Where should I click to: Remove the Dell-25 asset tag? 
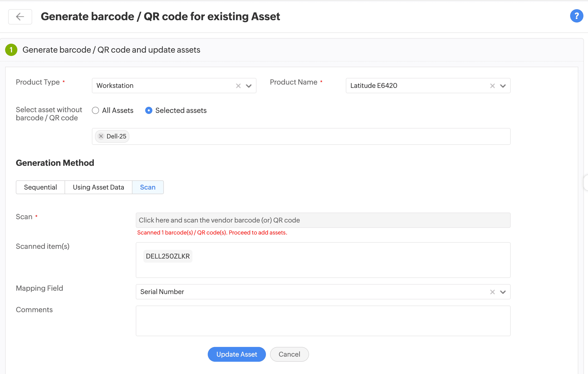(101, 136)
